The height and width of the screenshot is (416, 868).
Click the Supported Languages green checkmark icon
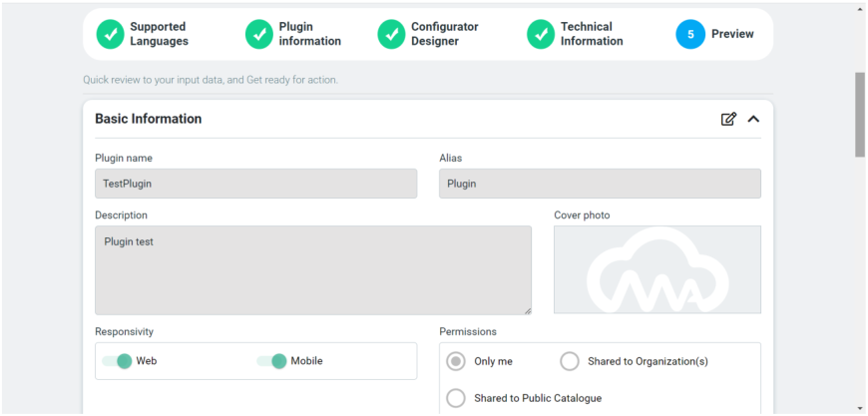(110, 34)
